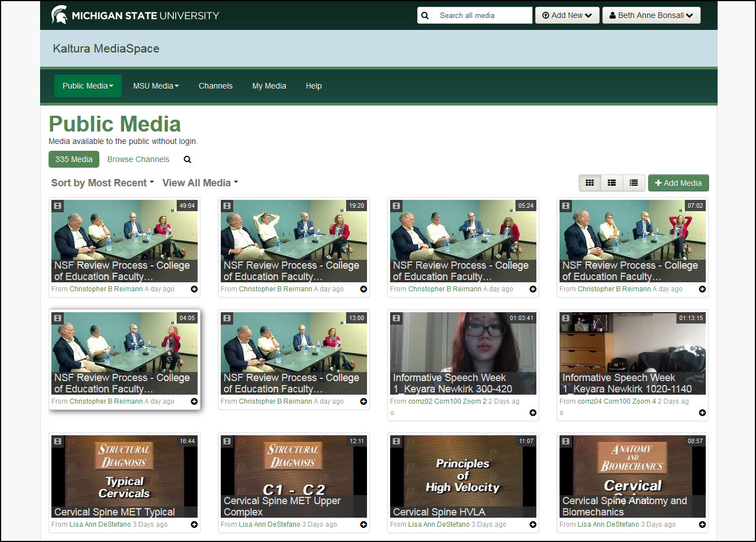Expand the plus control on Cervical Spine Anatomy and Biomechanics
The height and width of the screenshot is (542, 756).
pos(702,524)
